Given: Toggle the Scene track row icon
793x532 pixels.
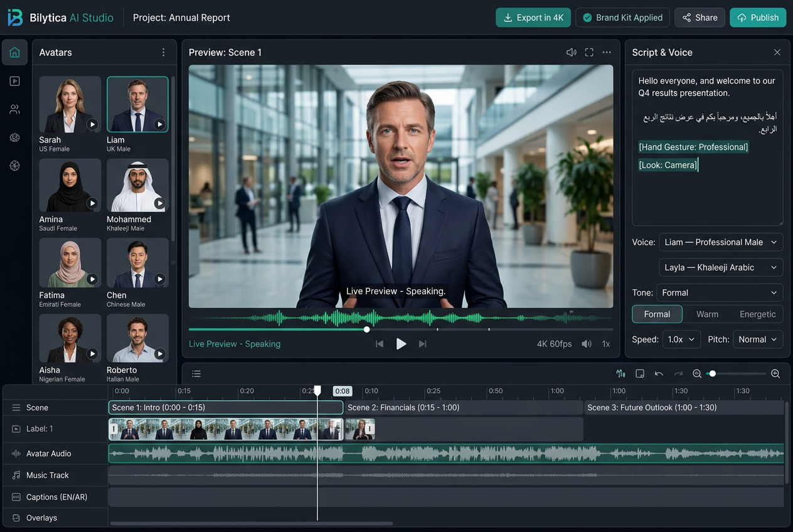Looking at the screenshot, I should coord(16,408).
